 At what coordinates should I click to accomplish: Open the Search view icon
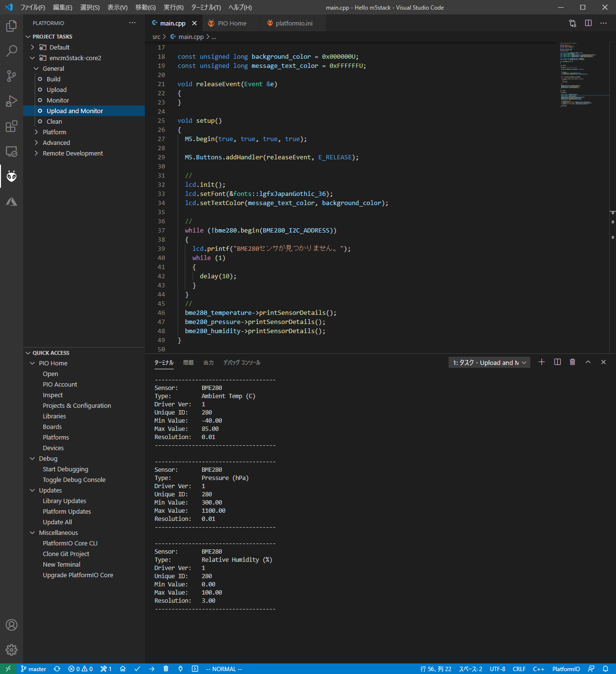click(12, 51)
